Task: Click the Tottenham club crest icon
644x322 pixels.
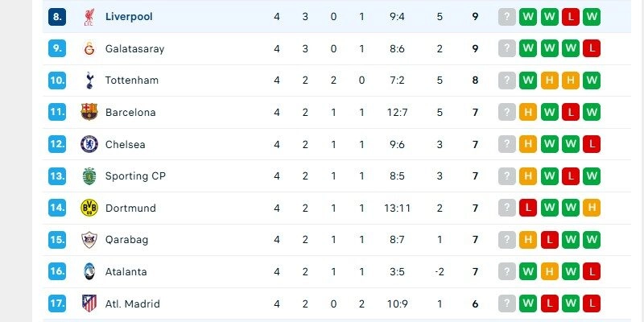Action: [89, 80]
